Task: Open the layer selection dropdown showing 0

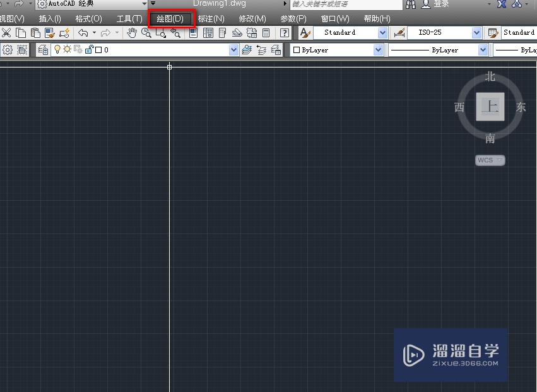Action: point(233,49)
